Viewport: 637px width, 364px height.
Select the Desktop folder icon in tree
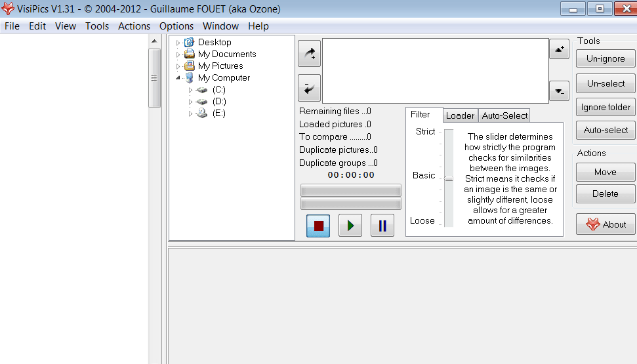pyautogui.click(x=189, y=42)
